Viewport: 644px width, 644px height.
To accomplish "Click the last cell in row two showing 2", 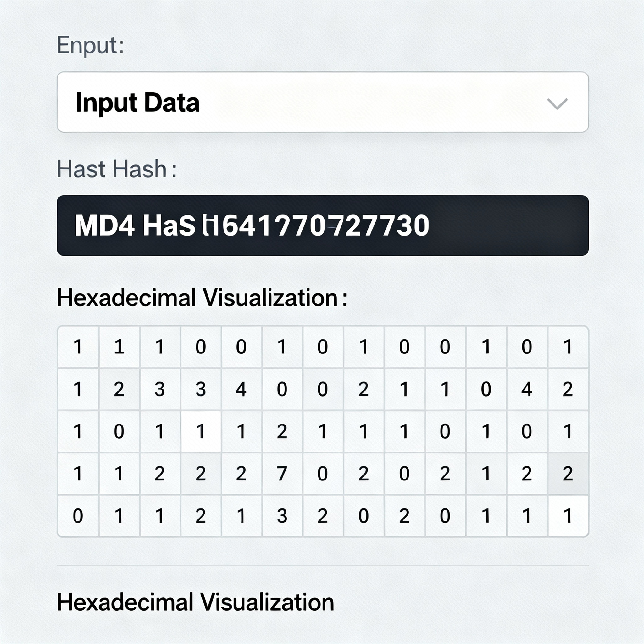I will point(568,389).
